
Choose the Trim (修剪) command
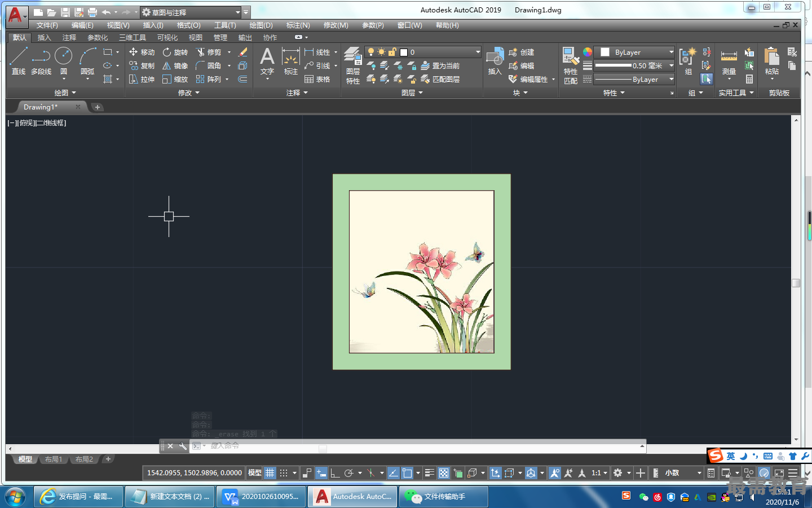pos(208,52)
